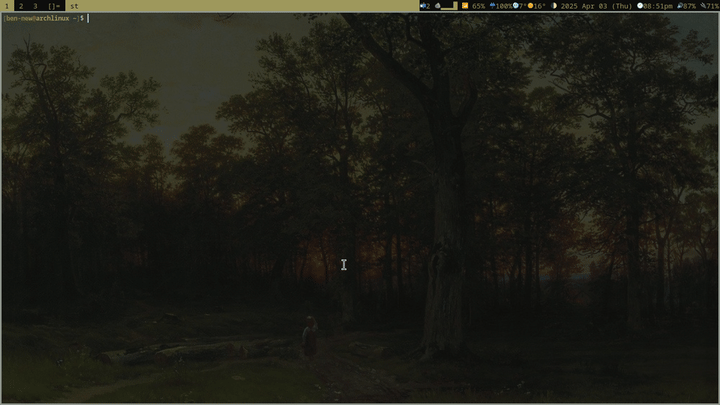Click the clock showing 08:51pm

pyautogui.click(x=658, y=6)
